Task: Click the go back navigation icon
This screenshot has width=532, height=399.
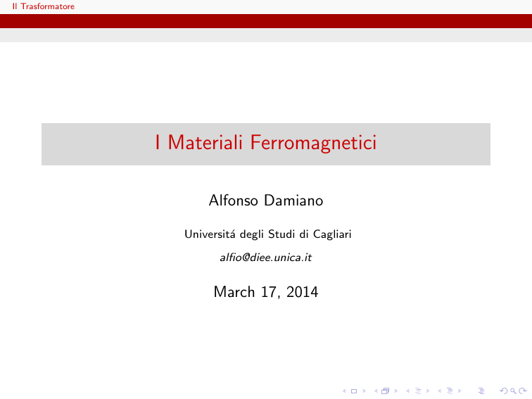Action: coord(504,391)
